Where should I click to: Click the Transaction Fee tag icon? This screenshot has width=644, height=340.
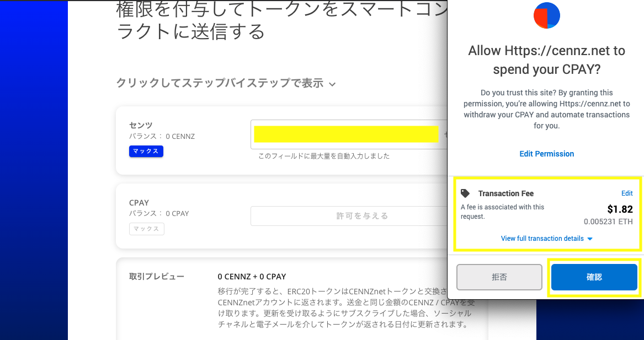click(465, 193)
